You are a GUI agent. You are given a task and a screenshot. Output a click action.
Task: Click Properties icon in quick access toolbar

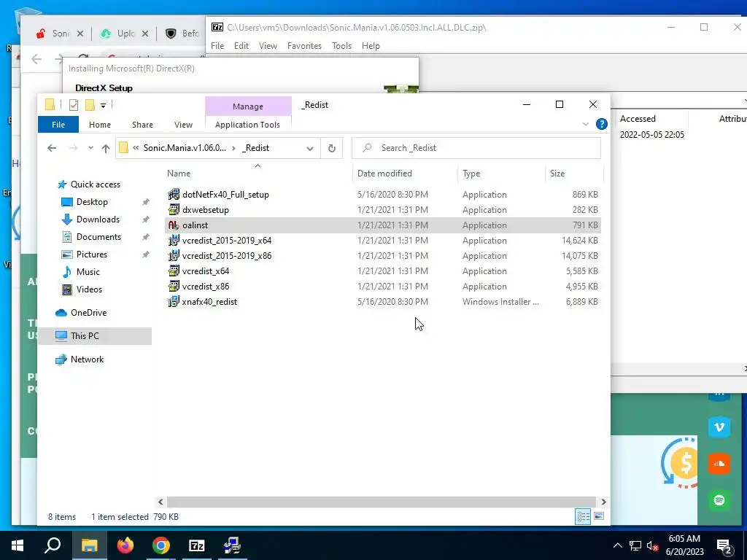point(74,105)
